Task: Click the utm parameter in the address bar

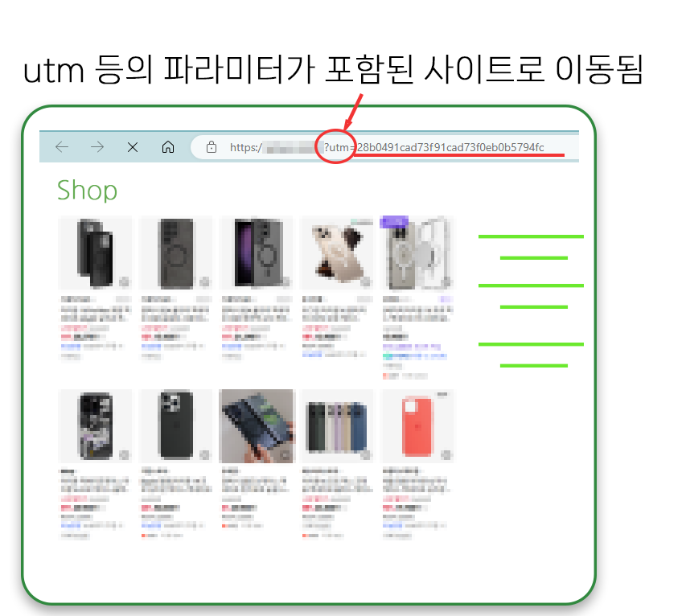Action: (x=337, y=147)
